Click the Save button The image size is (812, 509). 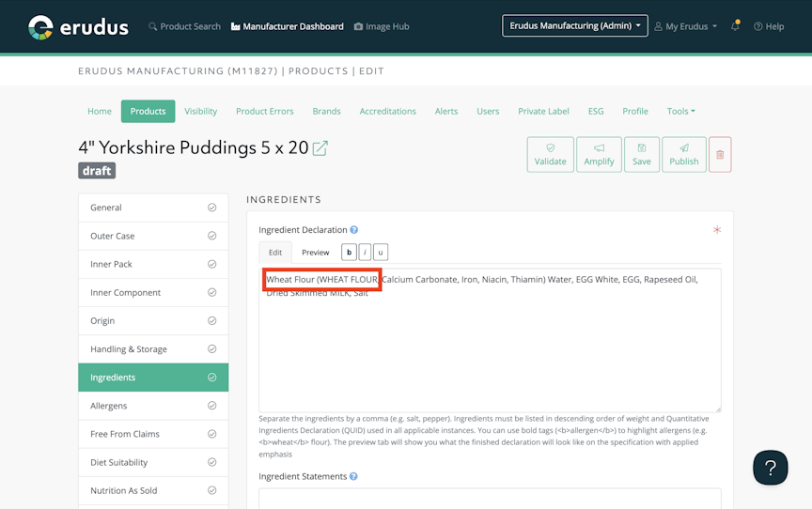tap(642, 155)
